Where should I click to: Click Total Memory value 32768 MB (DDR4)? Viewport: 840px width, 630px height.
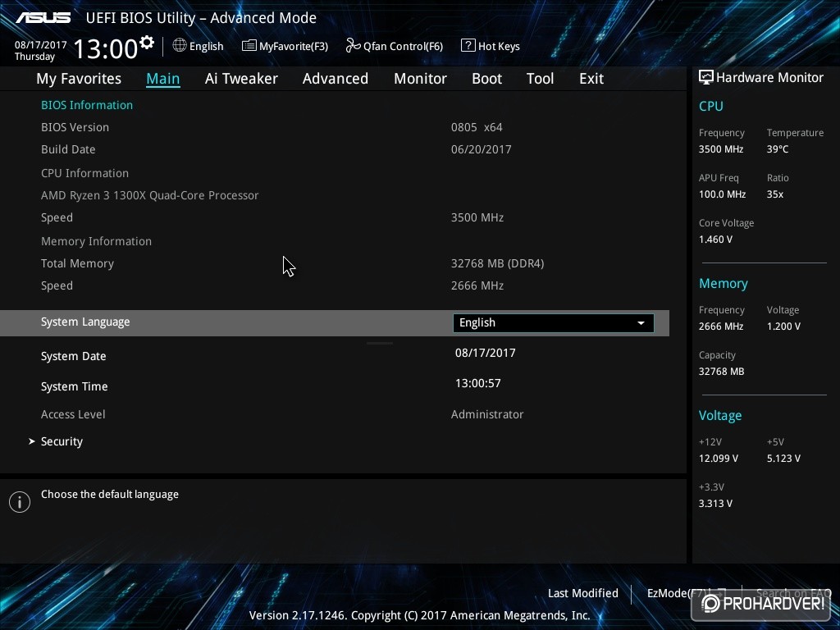pos(497,263)
